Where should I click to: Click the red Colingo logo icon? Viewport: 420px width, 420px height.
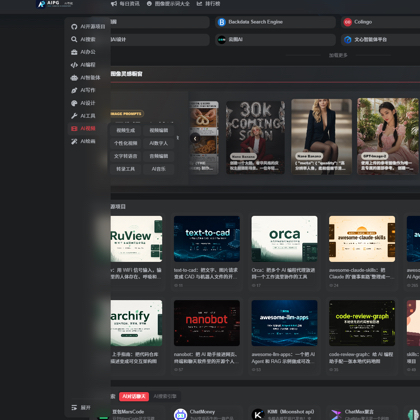(348, 22)
